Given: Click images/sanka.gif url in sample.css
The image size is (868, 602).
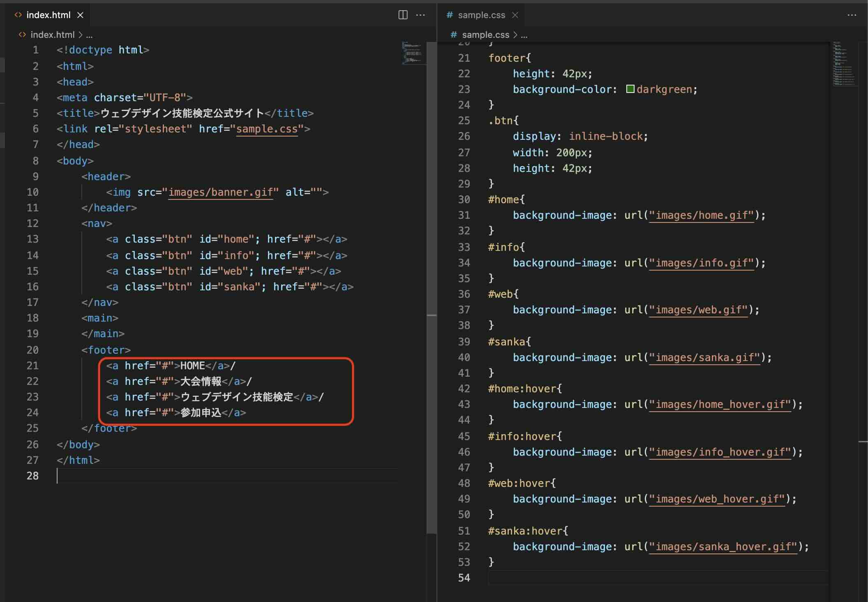Looking at the screenshot, I should (705, 358).
